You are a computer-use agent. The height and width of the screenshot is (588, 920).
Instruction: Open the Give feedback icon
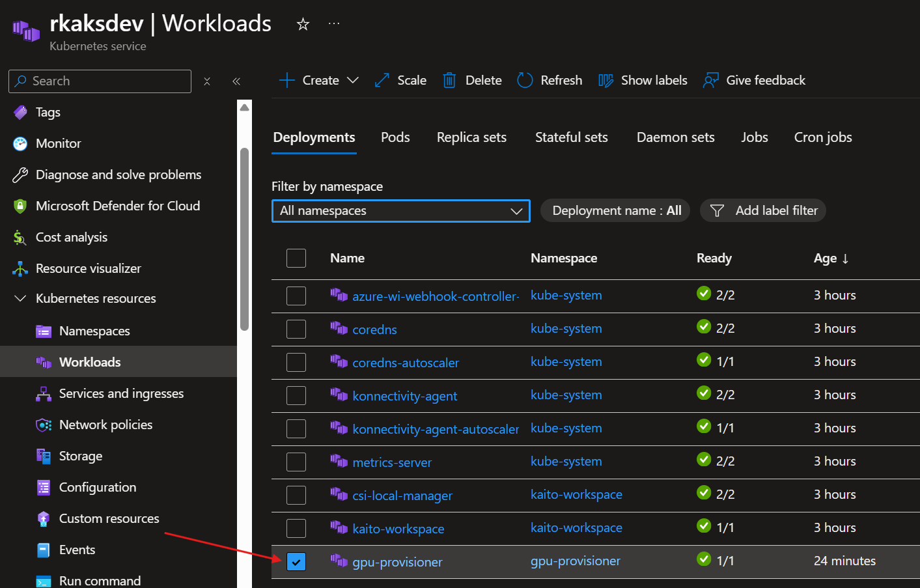[710, 80]
